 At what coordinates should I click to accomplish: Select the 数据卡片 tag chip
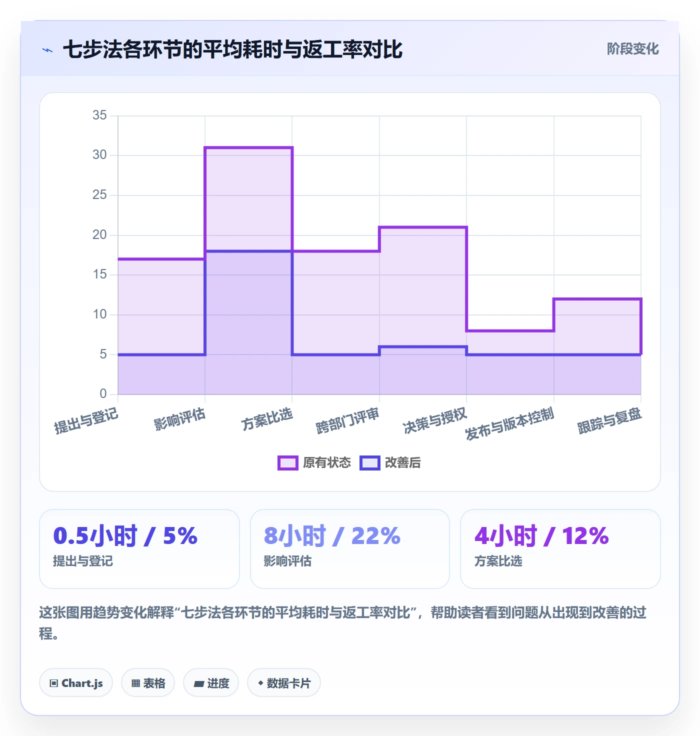coord(284,683)
